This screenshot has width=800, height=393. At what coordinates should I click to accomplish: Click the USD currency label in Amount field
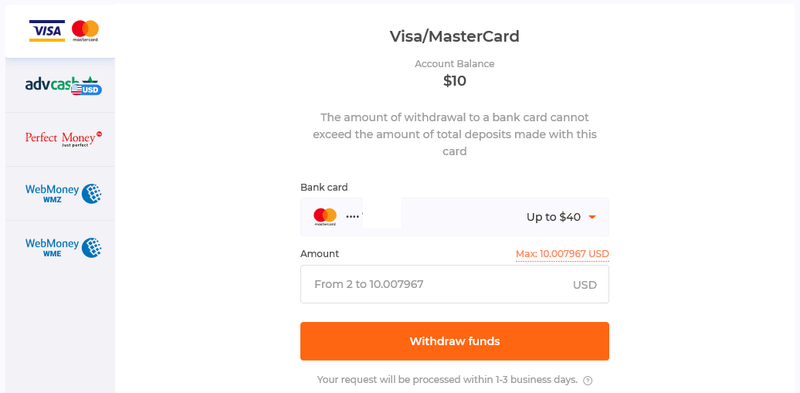pos(585,285)
